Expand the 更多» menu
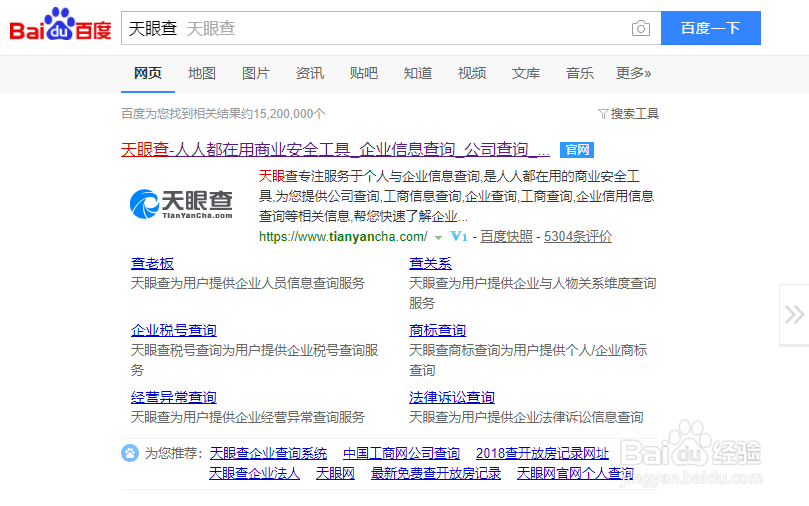This screenshot has width=809, height=506. click(634, 73)
